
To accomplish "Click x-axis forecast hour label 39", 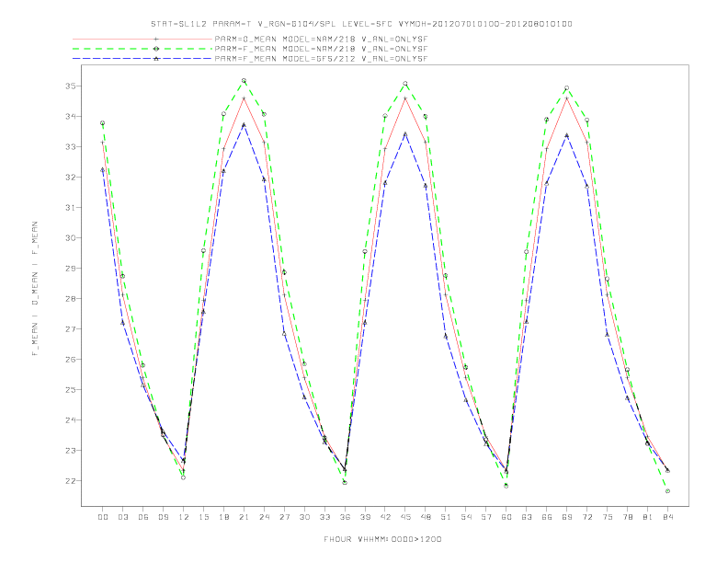I will (365, 517).
